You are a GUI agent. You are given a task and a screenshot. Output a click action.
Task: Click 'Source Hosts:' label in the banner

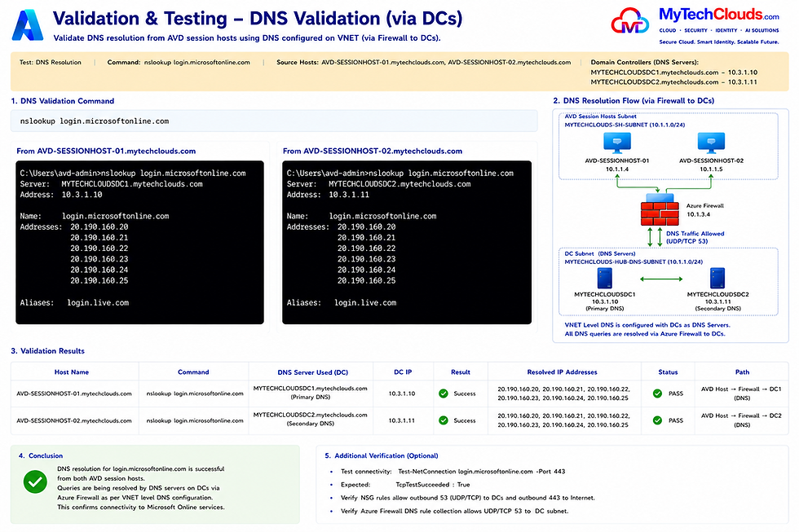click(298, 63)
